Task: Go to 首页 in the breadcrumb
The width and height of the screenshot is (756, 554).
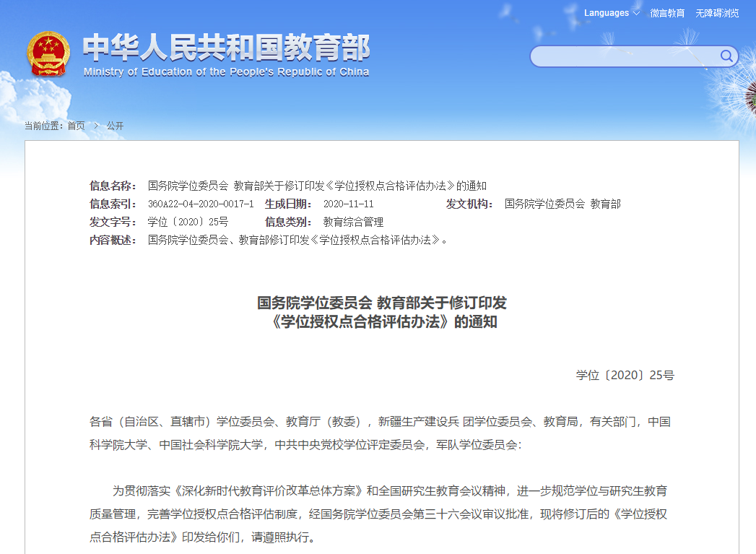Action: (76, 126)
